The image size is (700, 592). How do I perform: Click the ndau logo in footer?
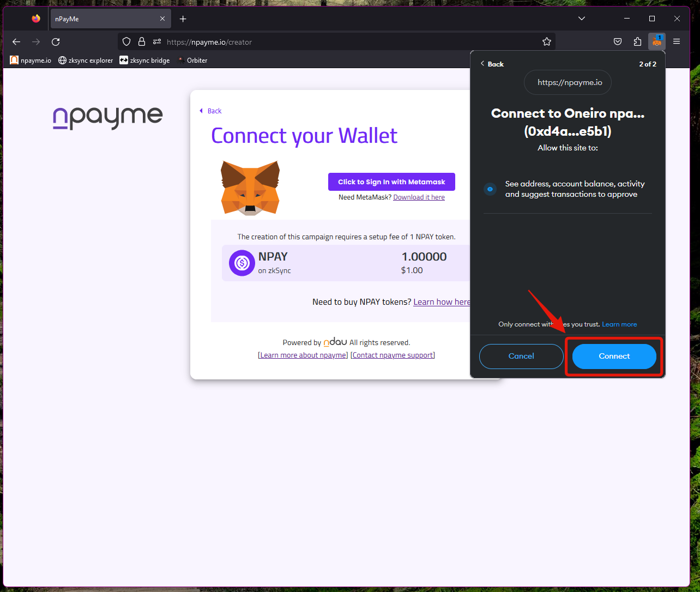(335, 342)
